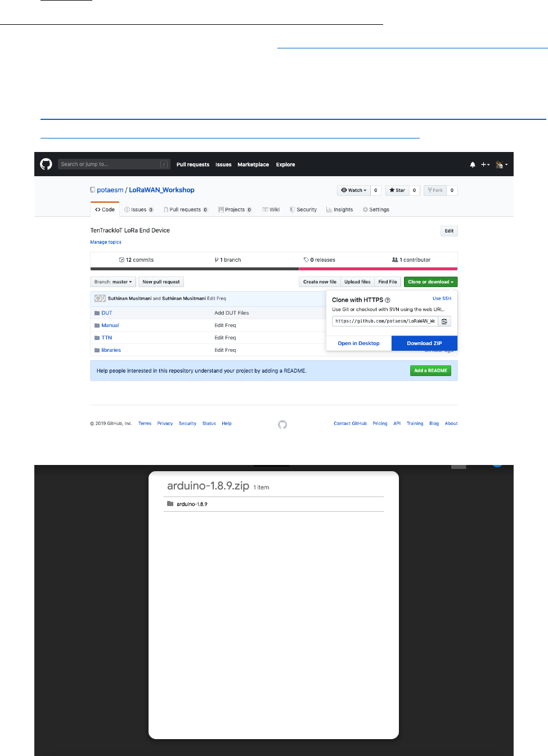The image size is (548, 756).
Task: Open the footer Training link
Action: (x=415, y=423)
